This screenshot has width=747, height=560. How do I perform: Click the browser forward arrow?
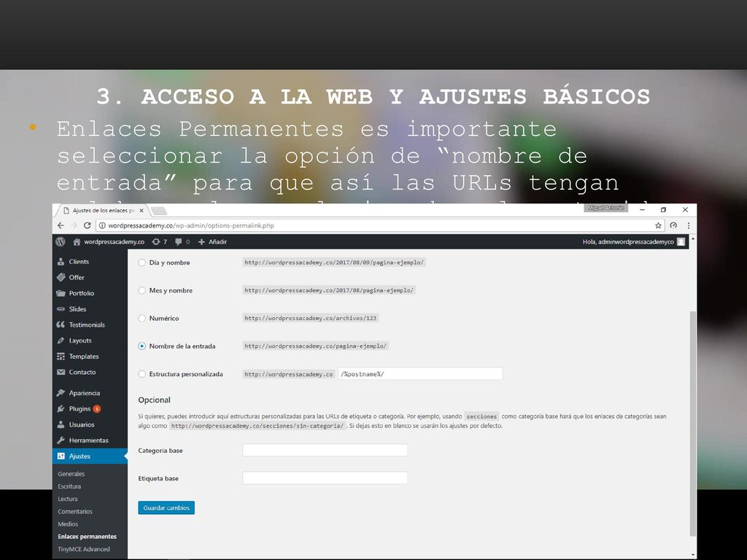coord(74,225)
